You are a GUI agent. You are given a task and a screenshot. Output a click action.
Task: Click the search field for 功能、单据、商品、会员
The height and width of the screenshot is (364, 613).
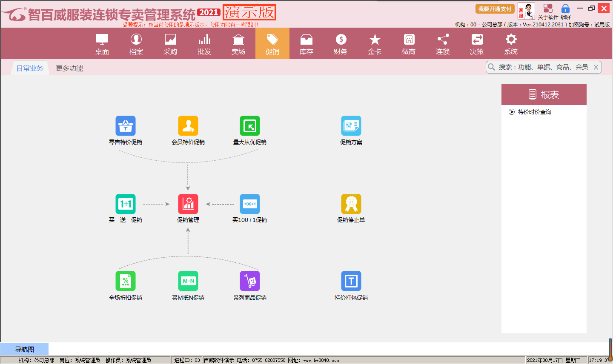[x=543, y=67]
